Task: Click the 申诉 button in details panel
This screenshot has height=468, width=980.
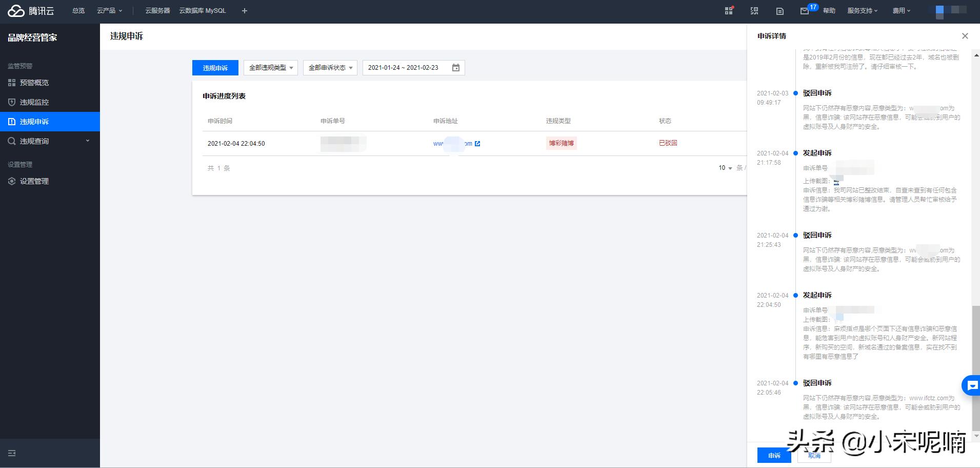Action: tap(774, 455)
